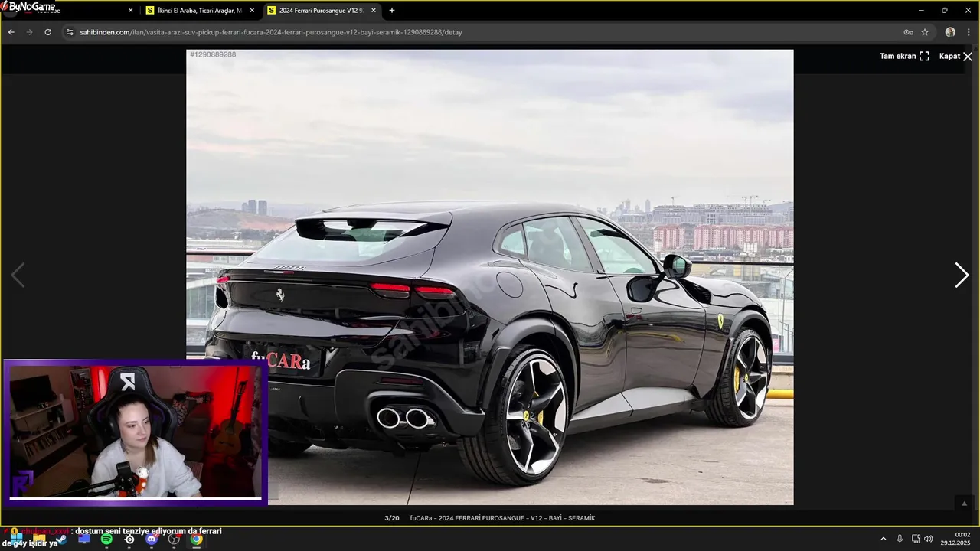Open Spotify from the taskbar
This screenshot has height=551, width=980.
click(106, 540)
